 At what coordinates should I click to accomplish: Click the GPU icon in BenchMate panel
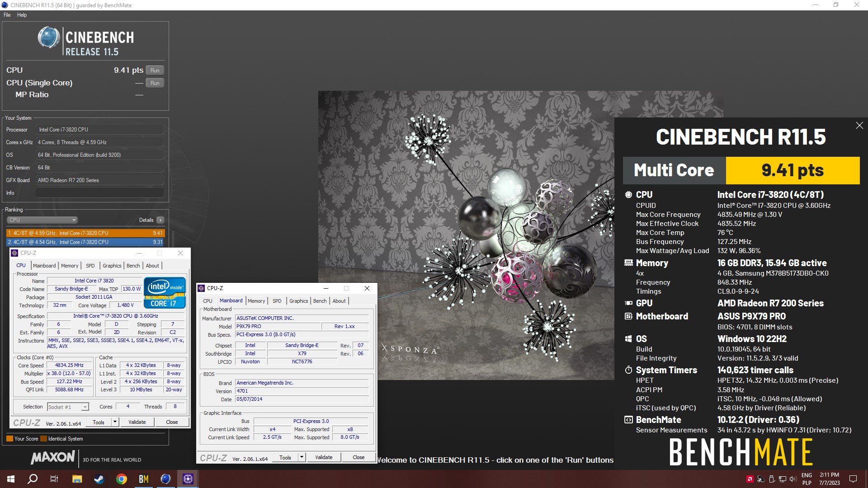pyautogui.click(x=628, y=303)
